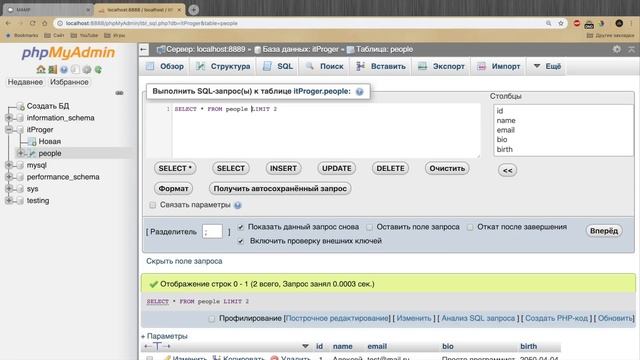Viewport: 640px width, 360px height.
Task: Click SELECT * query template button
Action: click(x=175, y=168)
